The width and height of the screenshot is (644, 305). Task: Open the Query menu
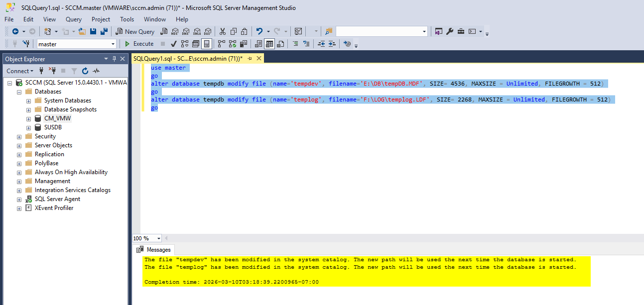tap(74, 19)
